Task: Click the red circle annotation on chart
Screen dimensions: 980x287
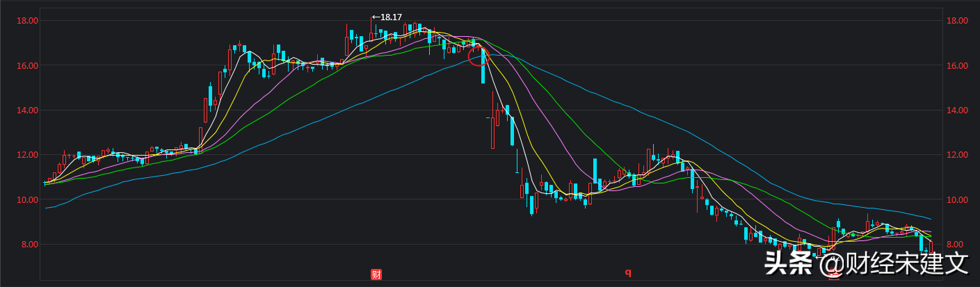Action: (x=479, y=56)
